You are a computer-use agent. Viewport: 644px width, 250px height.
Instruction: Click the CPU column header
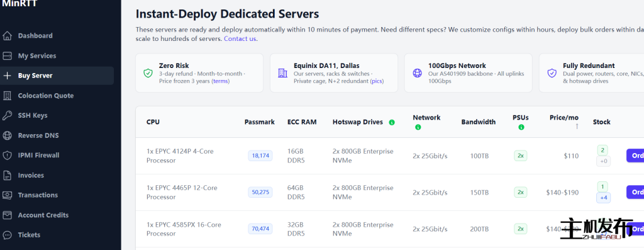153,122
